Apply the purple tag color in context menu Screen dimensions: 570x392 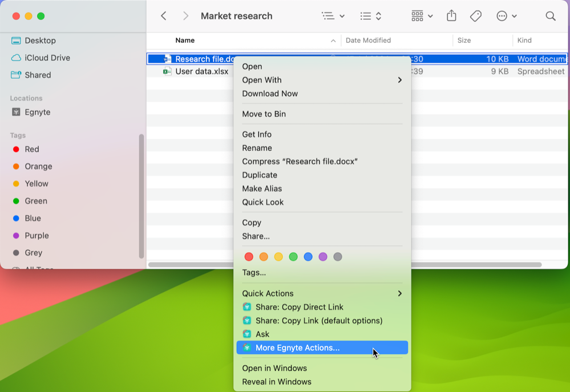(x=323, y=257)
